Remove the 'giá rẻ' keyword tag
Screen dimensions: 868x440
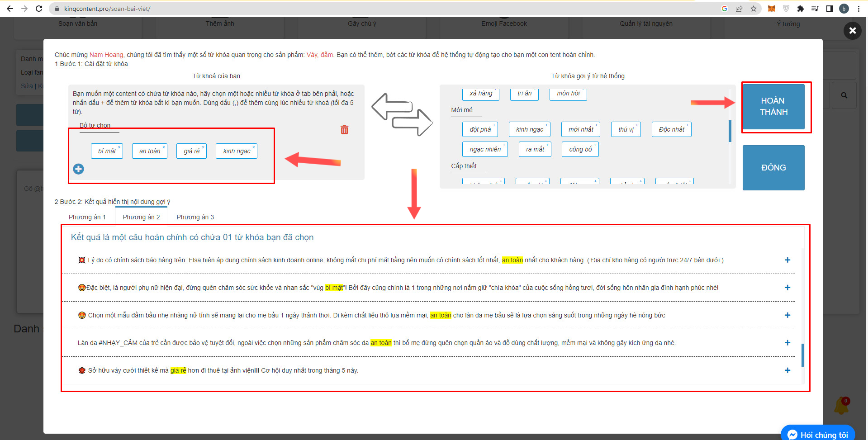[x=203, y=147]
